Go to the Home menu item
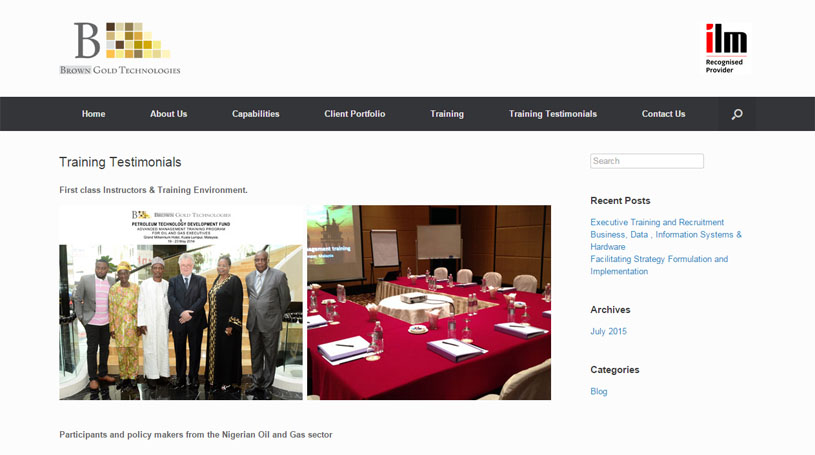This screenshot has width=815, height=455. coord(93,114)
